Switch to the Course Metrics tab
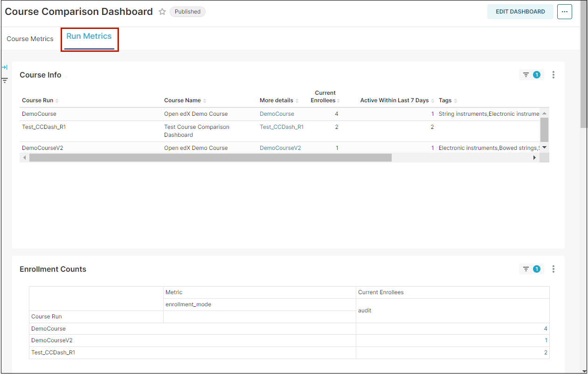Image resolution: width=588 pixels, height=374 pixels. point(30,39)
